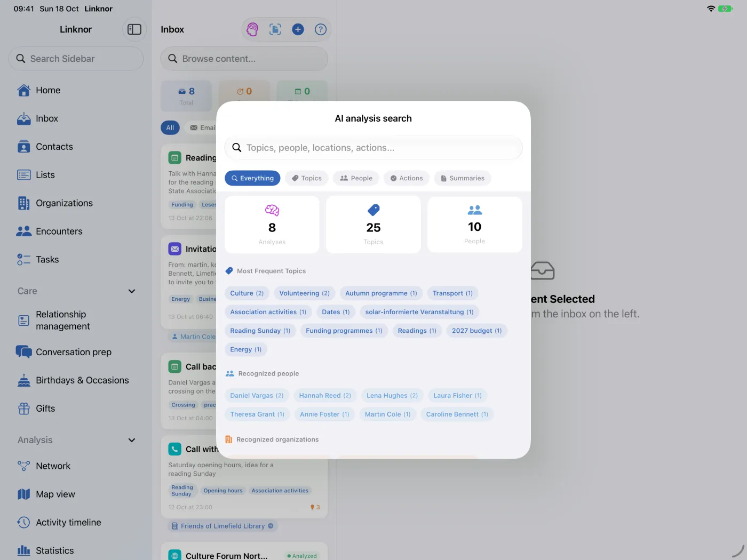
Task: Select the 2027 budget (1) topic chip
Action: tap(477, 331)
